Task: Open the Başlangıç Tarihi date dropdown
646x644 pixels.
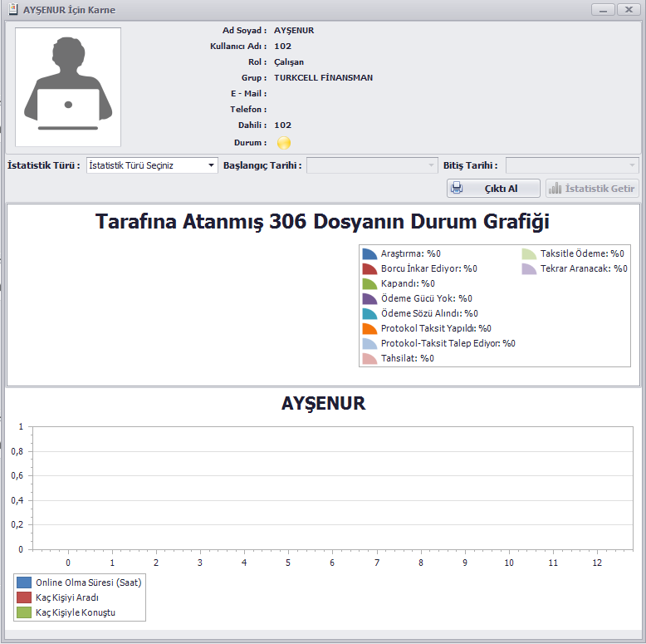Action: 372,165
